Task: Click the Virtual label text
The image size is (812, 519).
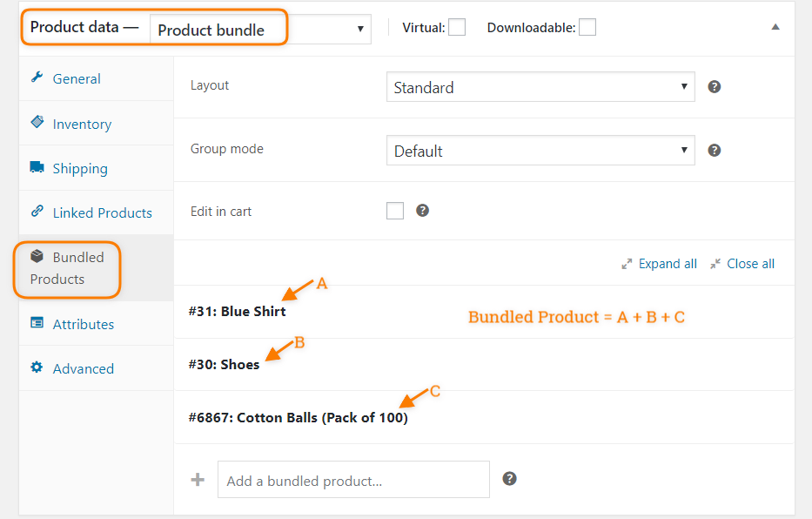Action: pos(424,28)
